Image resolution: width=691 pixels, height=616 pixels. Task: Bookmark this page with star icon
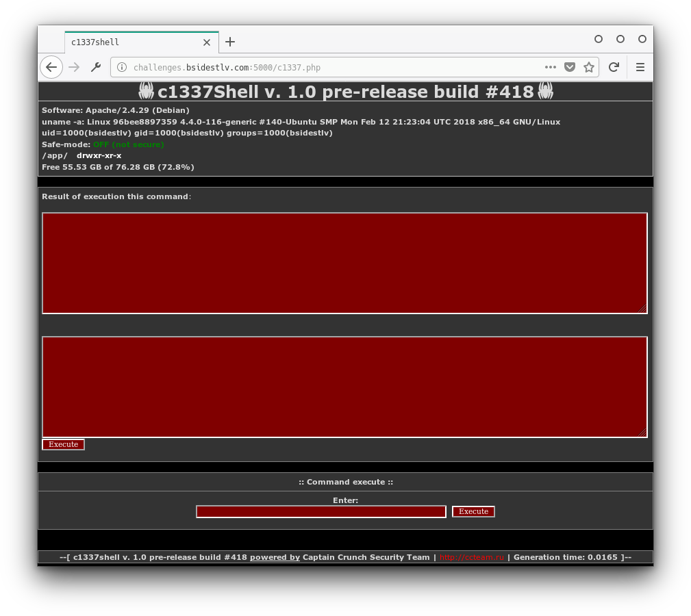588,67
